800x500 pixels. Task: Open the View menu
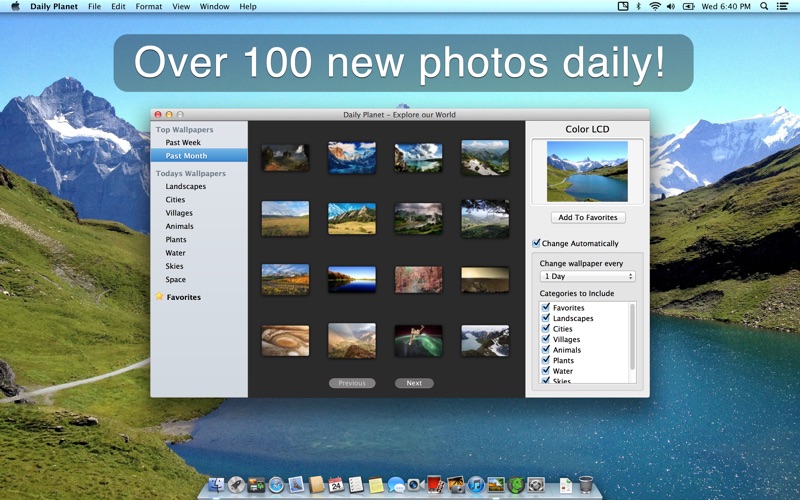click(181, 6)
